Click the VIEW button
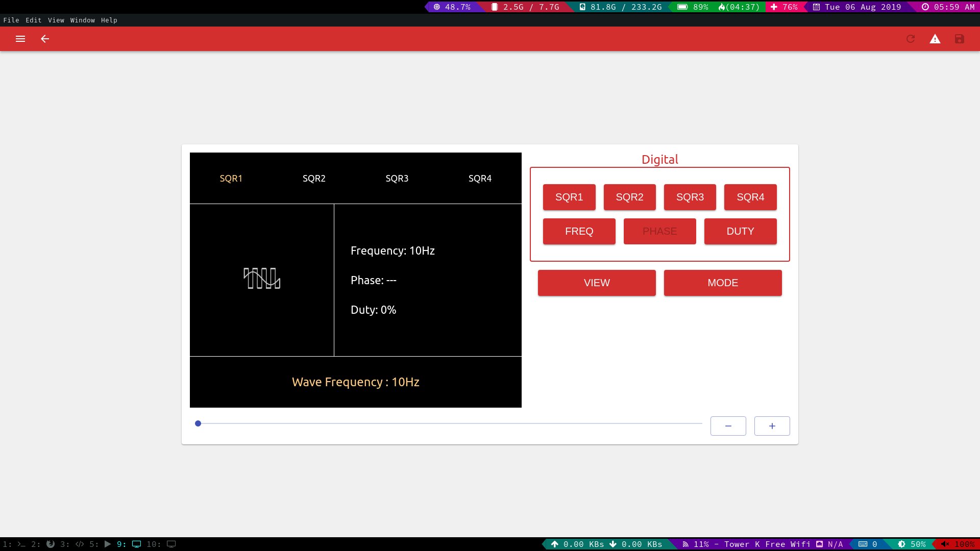The image size is (980, 551). 597,283
